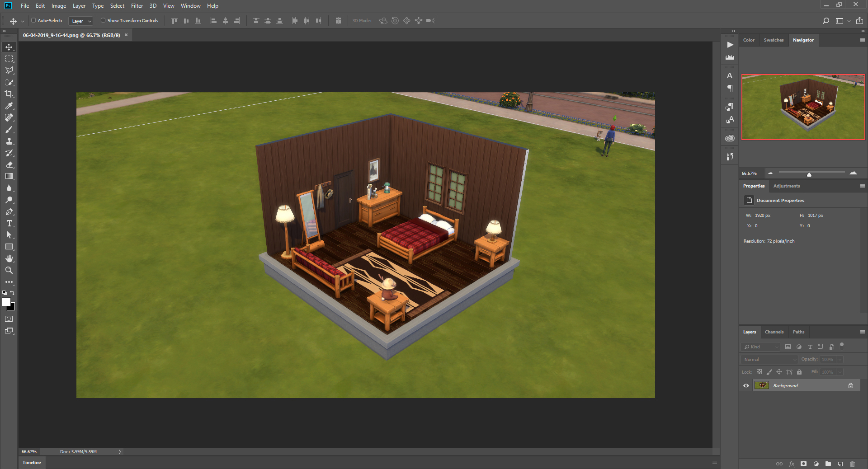The width and height of the screenshot is (868, 469).
Task: Open the Select menu
Action: coord(117,6)
